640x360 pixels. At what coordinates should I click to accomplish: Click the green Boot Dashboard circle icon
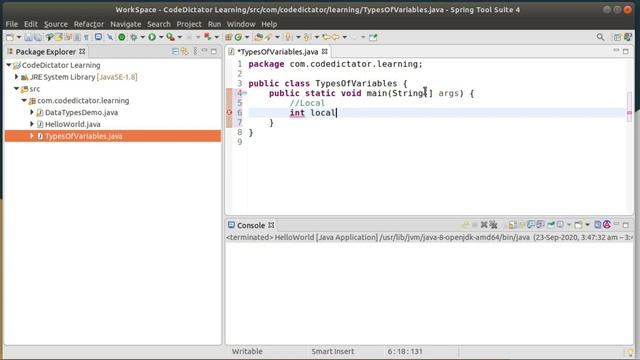(x=122, y=37)
